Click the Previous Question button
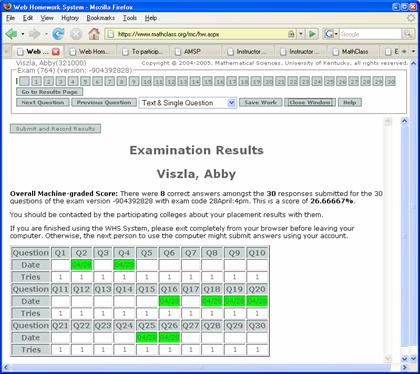 click(104, 102)
